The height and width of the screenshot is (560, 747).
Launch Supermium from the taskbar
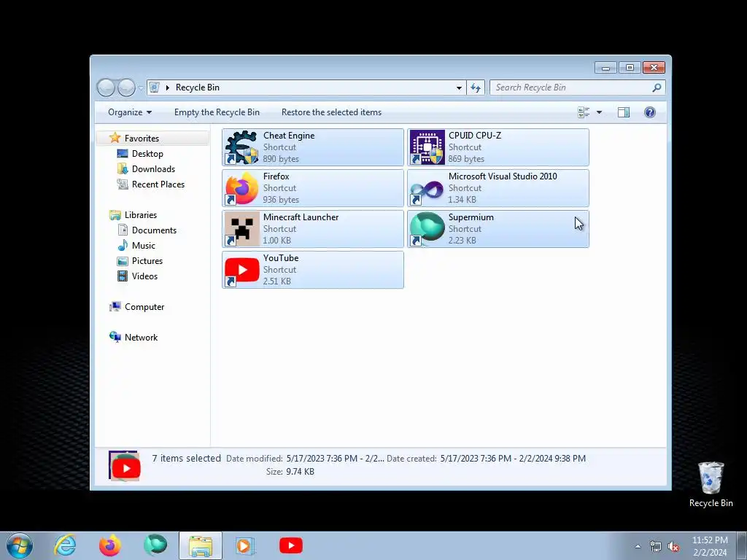pyautogui.click(x=155, y=545)
